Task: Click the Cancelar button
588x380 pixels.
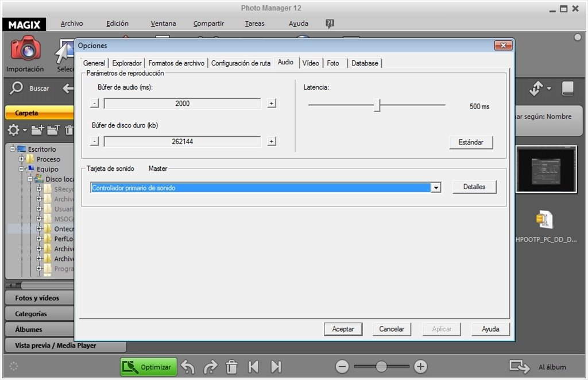Action: tap(392, 329)
